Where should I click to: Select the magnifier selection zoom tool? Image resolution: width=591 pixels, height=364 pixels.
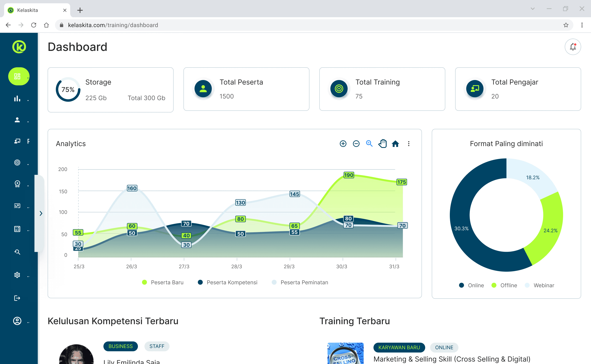pos(369,144)
